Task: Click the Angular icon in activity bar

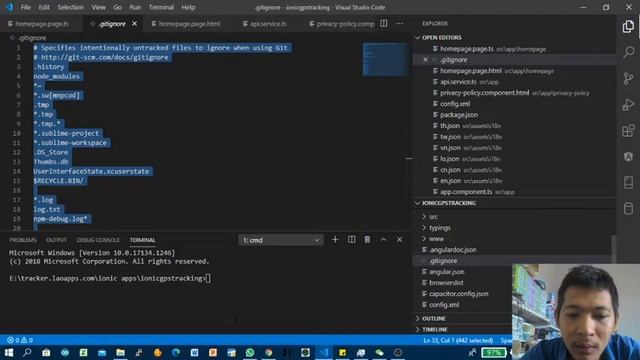Action: tap(628, 157)
